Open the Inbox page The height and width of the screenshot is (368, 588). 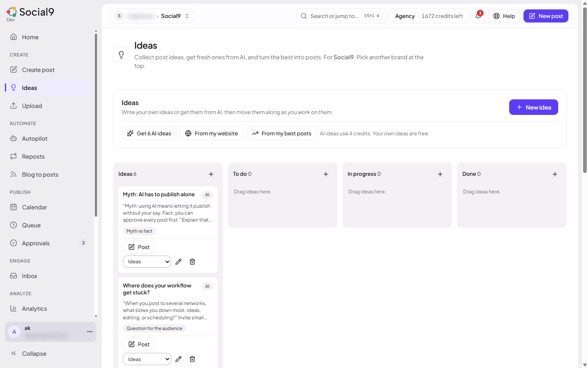pos(49,276)
